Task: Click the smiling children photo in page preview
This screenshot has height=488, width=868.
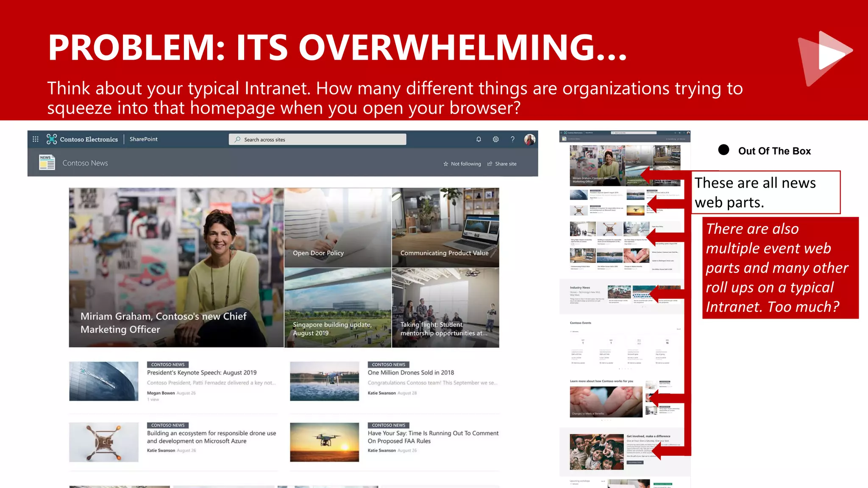Action: coord(597,452)
